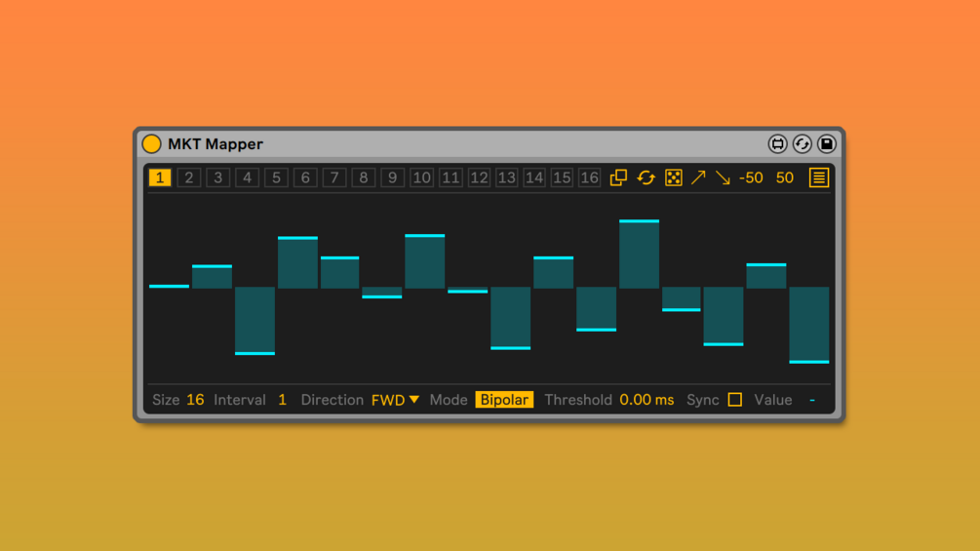The width and height of the screenshot is (980, 551).
Task: Click the MKT Mapper device title
Action: pos(215,143)
